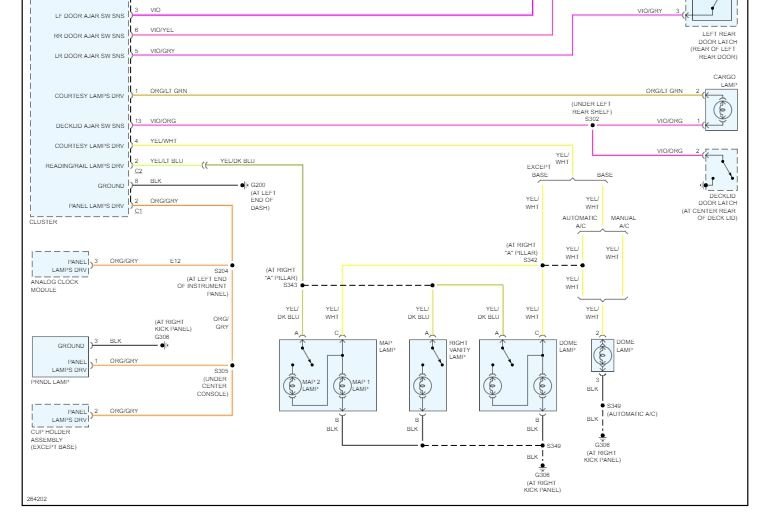
Task: Select the MANUAL A/C label
Action: tap(624, 222)
